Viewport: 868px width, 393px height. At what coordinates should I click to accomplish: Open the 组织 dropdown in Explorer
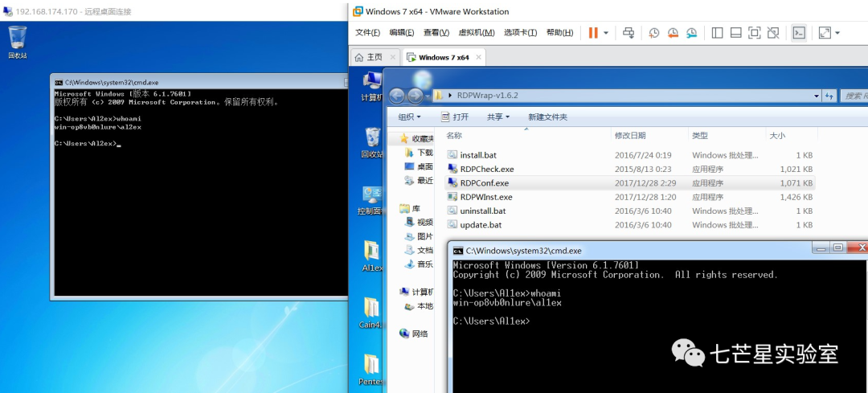[410, 117]
